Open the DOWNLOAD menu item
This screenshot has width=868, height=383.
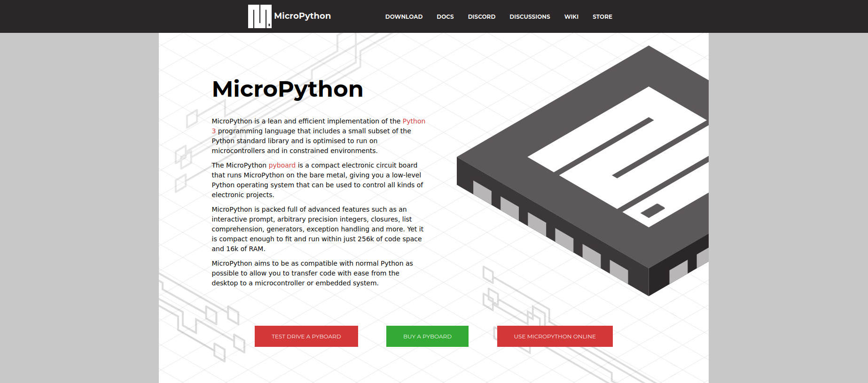coord(404,16)
